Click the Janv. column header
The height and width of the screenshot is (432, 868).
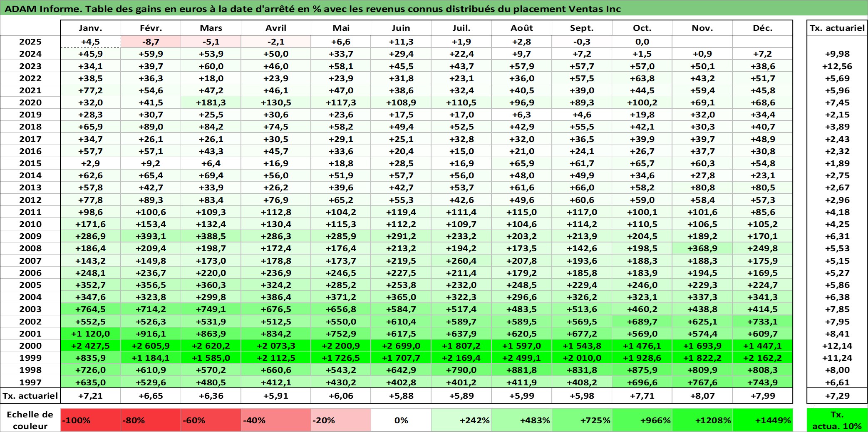tap(90, 28)
